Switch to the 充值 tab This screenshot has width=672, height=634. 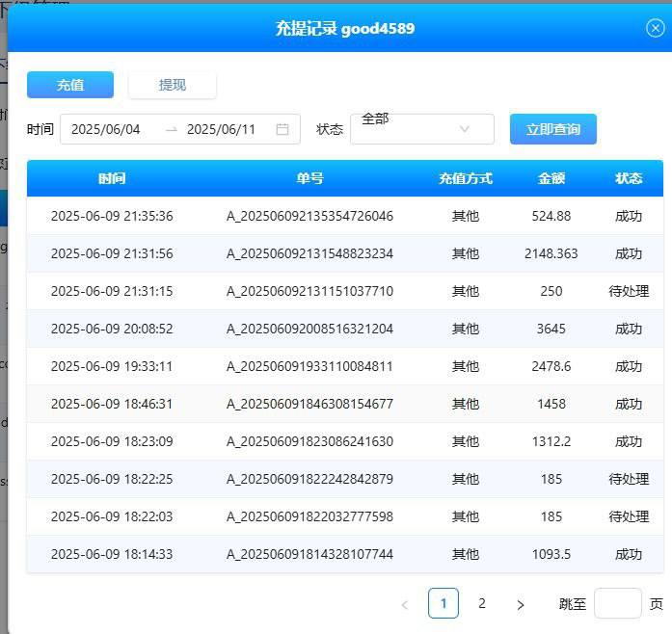70,85
